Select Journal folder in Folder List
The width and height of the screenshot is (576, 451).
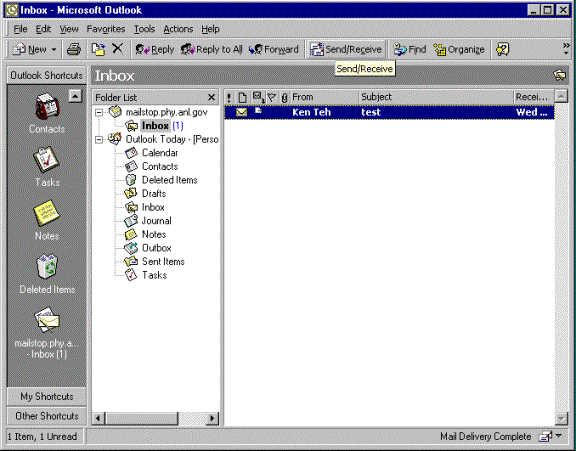pos(156,221)
